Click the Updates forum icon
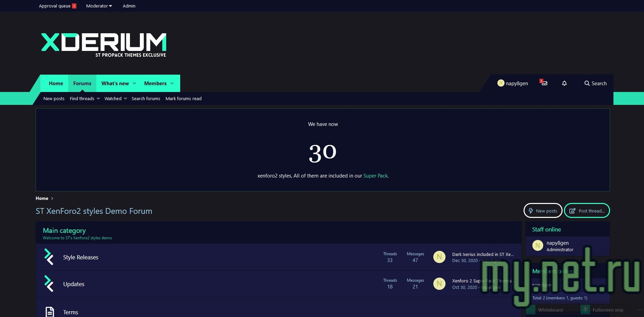 point(49,284)
